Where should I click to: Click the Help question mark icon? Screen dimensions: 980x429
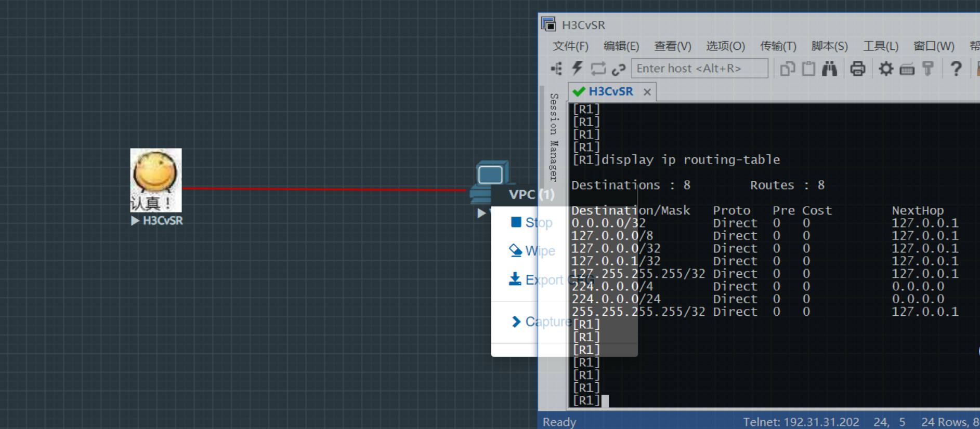pos(956,68)
